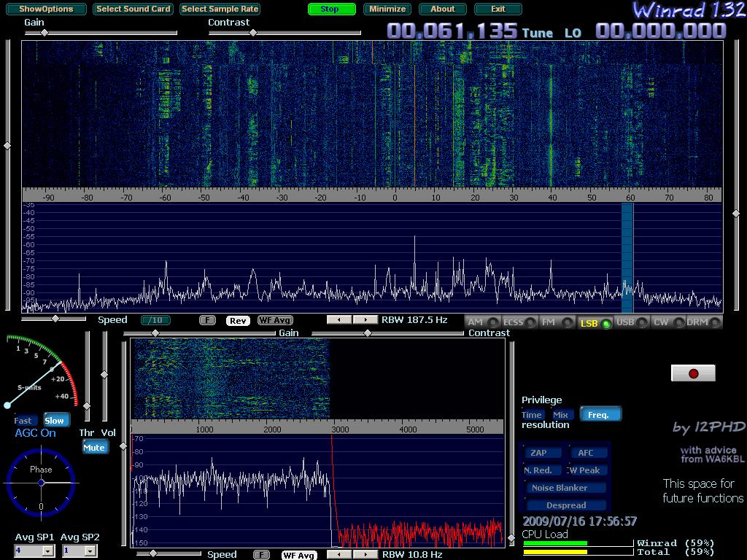Click the S-meter gauge
Viewport: 747px width, 560px height.
pyautogui.click(x=41, y=371)
